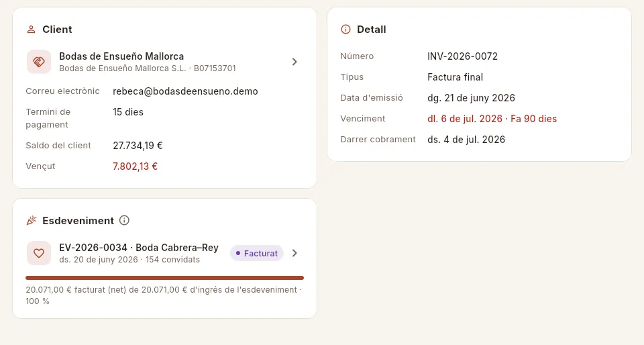Click the 'Tipus' label in the Detall card
The image size is (644, 345).
tap(352, 77)
